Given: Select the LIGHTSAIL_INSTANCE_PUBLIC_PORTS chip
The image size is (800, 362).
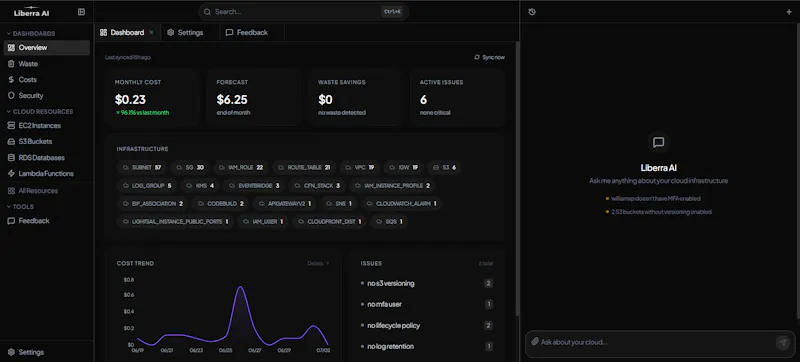Looking at the screenshot, I should (176, 222).
